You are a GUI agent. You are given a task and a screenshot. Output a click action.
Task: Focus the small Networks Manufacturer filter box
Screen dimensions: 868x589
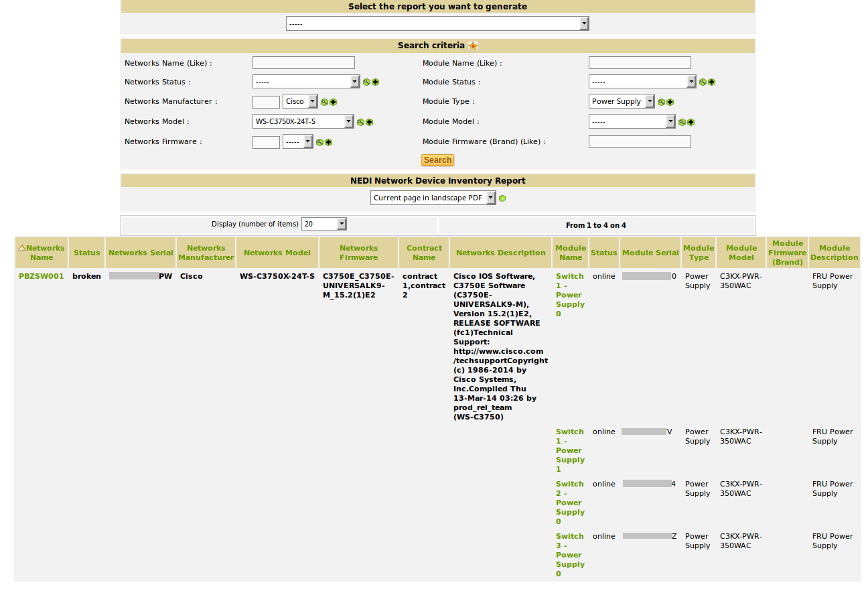tap(266, 102)
